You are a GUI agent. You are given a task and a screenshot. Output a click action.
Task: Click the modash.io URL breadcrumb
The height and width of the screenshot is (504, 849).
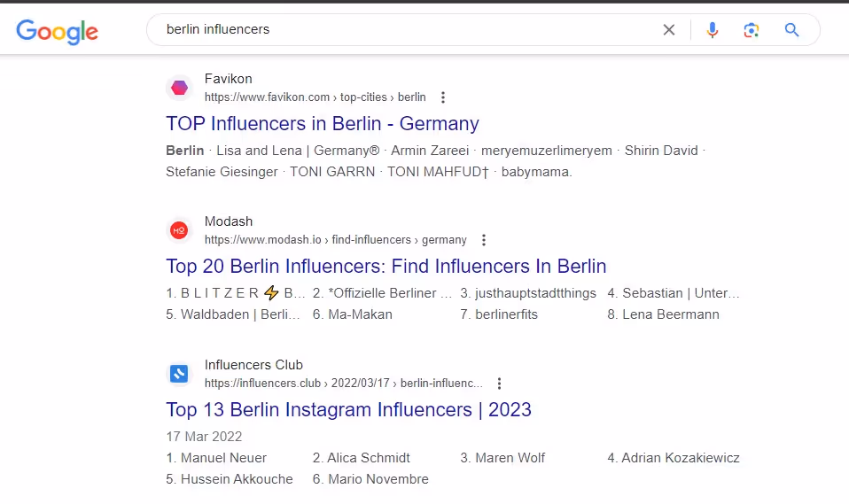336,240
